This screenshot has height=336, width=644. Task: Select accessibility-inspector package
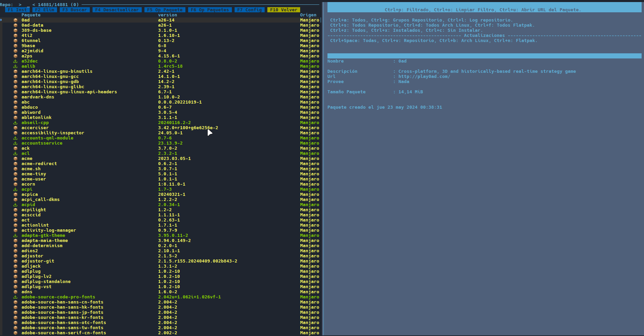coord(160,133)
